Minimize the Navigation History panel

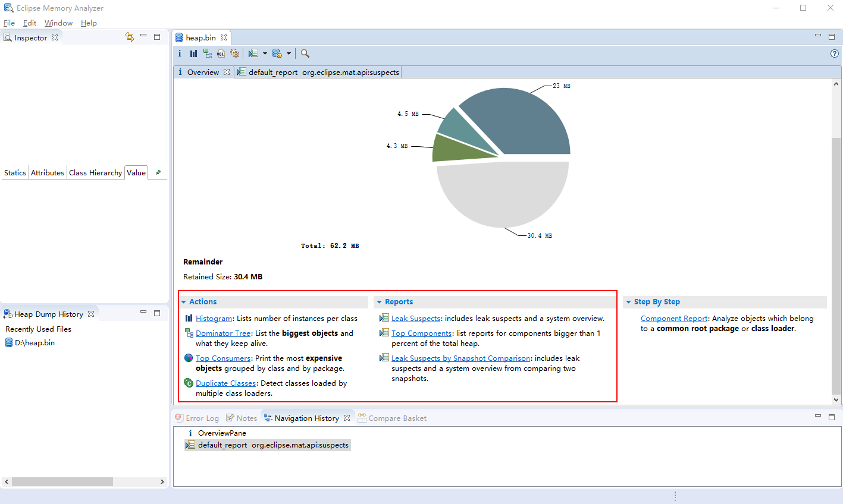pyautogui.click(x=818, y=417)
